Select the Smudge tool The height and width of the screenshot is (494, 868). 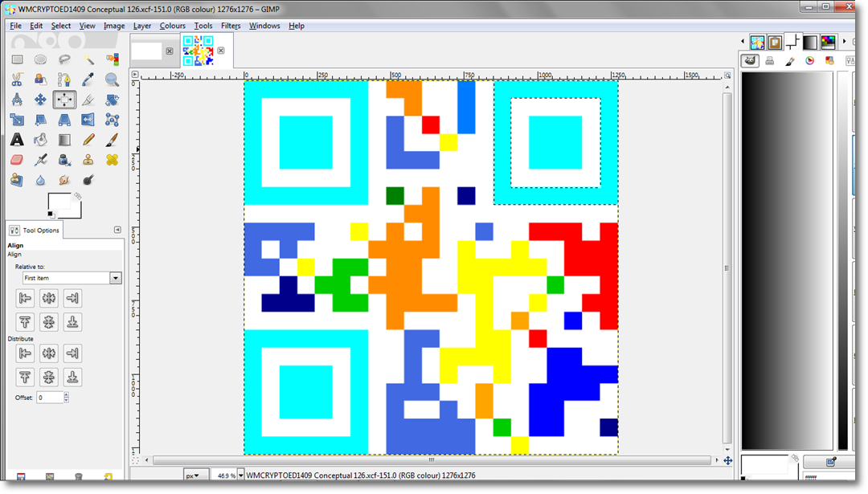pyautogui.click(x=64, y=180)
